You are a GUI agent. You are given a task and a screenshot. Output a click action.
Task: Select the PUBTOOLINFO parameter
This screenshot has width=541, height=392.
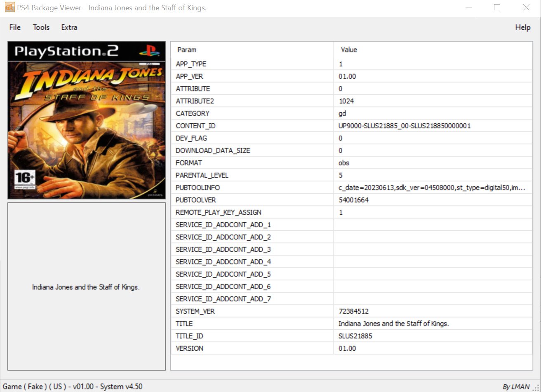click(198, 188)
